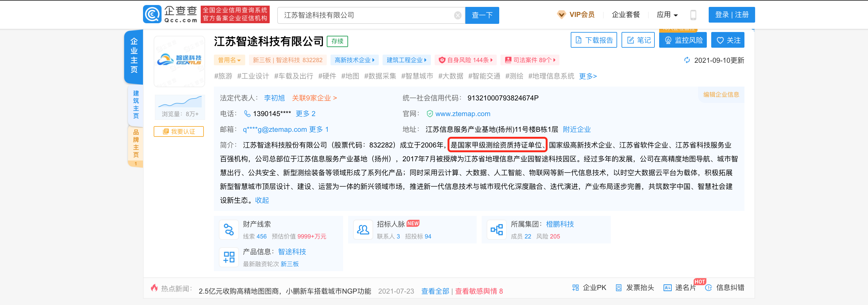Screen dimensions: 868x305
Task: Open the 应用 applications dropdown menu
Action: [667, 15]
